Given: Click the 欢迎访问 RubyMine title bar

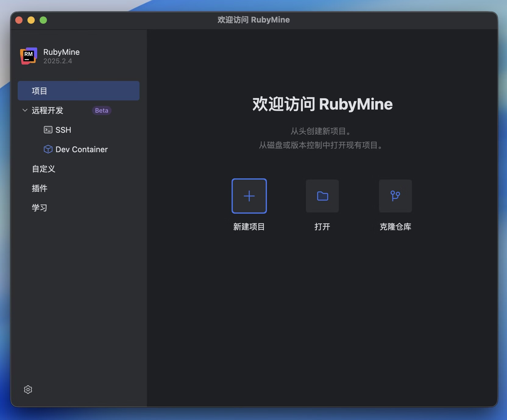Looking at the screenshot, I should 253,20.
